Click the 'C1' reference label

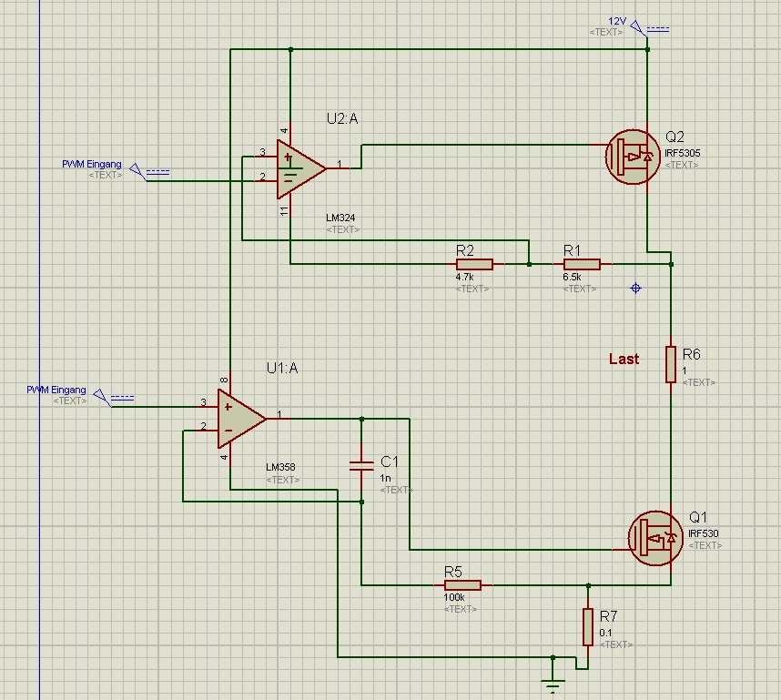(389, 462)
